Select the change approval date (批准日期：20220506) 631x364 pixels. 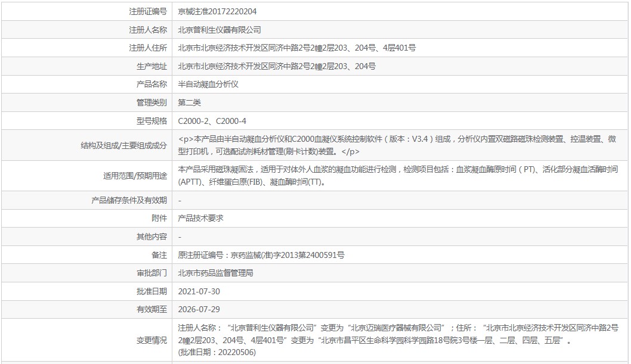coord(217,352)
